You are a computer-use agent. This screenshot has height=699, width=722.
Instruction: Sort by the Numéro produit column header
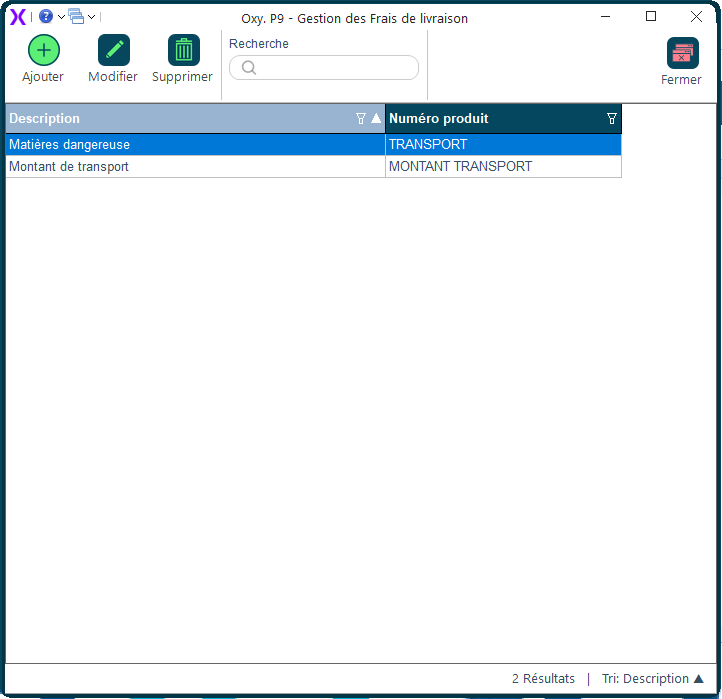point(503,119)
